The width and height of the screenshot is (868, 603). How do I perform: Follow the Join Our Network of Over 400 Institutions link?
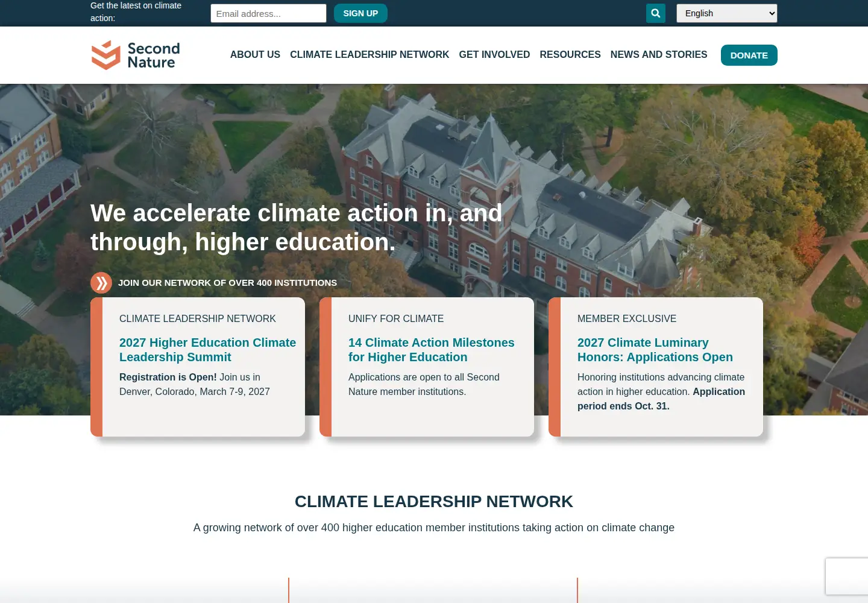pyautogui.click(x=227, y=283)
